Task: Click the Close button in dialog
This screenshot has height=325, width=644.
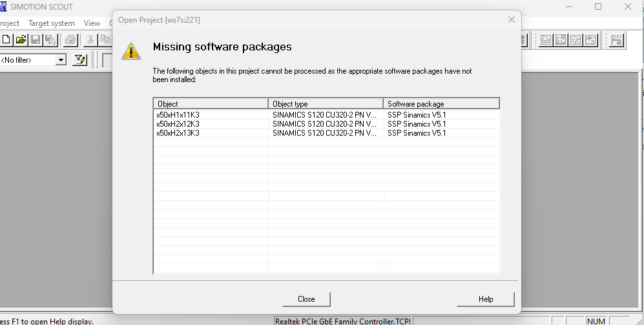Action: [306, 299]
